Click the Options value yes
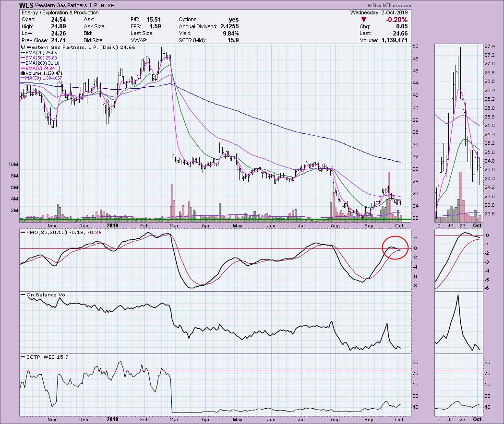 234,20
